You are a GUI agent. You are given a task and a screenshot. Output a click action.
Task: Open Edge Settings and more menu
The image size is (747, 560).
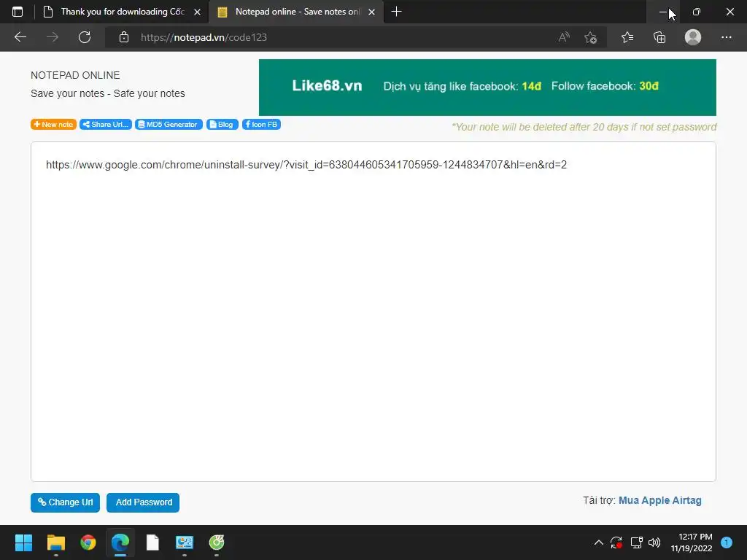(x=726, y=37)
